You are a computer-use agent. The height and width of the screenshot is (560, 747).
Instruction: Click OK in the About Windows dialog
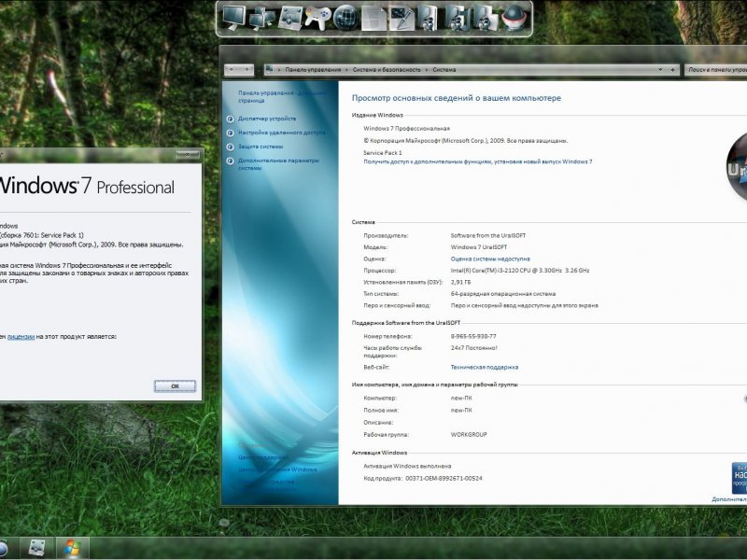(175, 386)
